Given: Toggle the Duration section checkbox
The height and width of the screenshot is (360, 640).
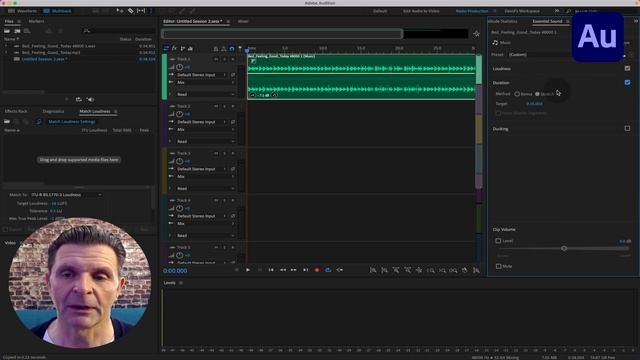Looking at the screenshot, I should (x=627, y=82).
